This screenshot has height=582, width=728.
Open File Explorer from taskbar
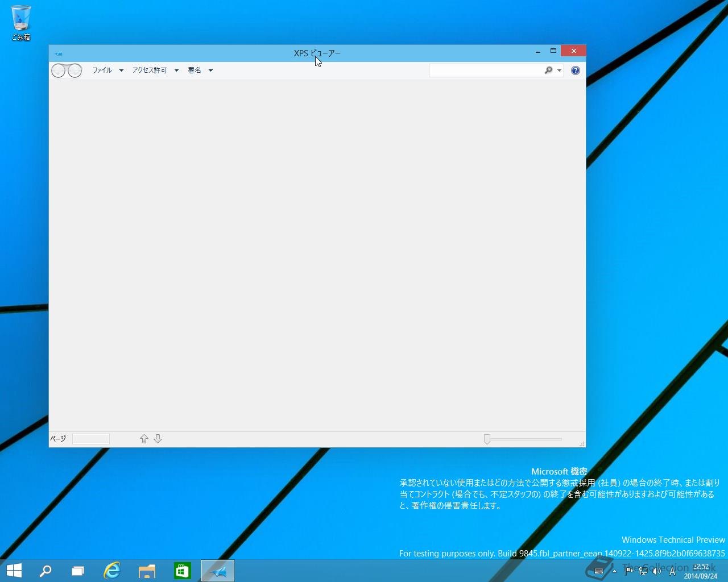tap(147, 571)
